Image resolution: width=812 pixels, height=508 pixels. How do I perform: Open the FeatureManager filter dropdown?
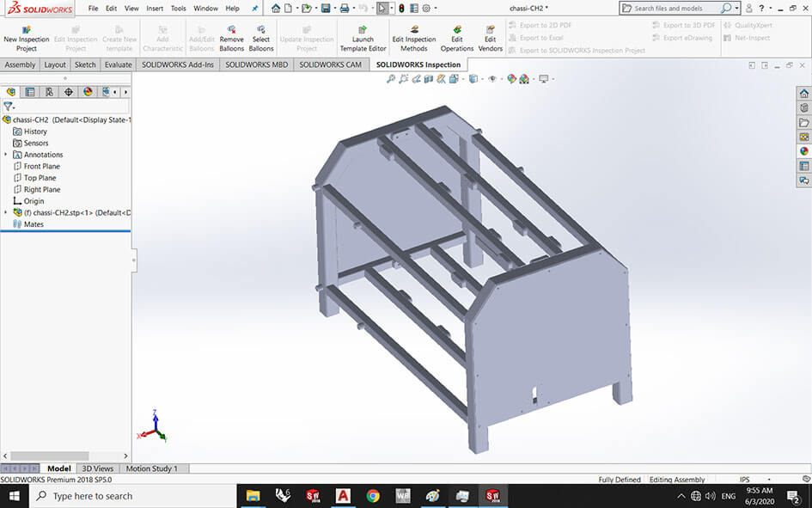9,107
